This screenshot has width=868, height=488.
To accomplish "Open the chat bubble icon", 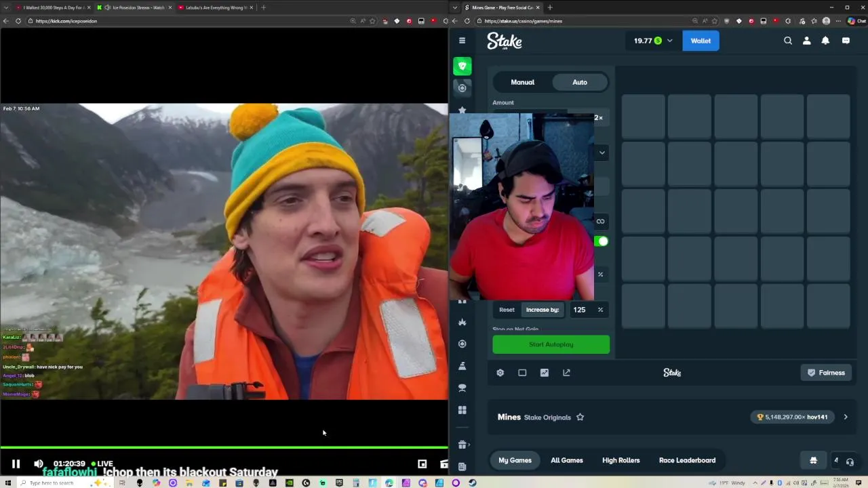I will tap(846, 41).
